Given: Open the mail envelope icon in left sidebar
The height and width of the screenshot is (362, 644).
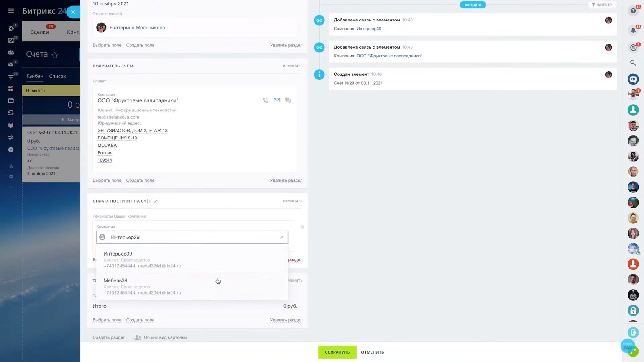Looking at the screenshot, I should 11,64.
